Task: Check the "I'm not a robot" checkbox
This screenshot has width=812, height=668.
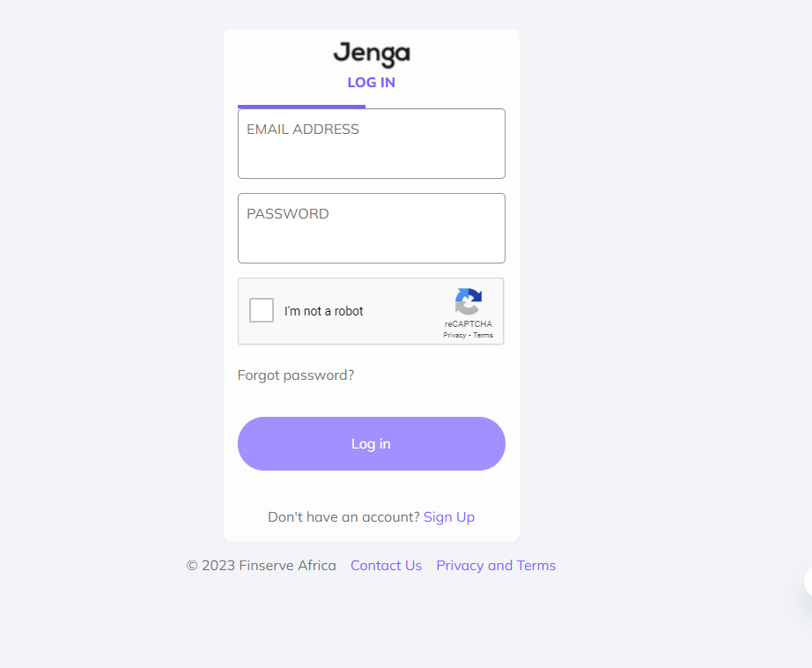Action: point(262,310)
